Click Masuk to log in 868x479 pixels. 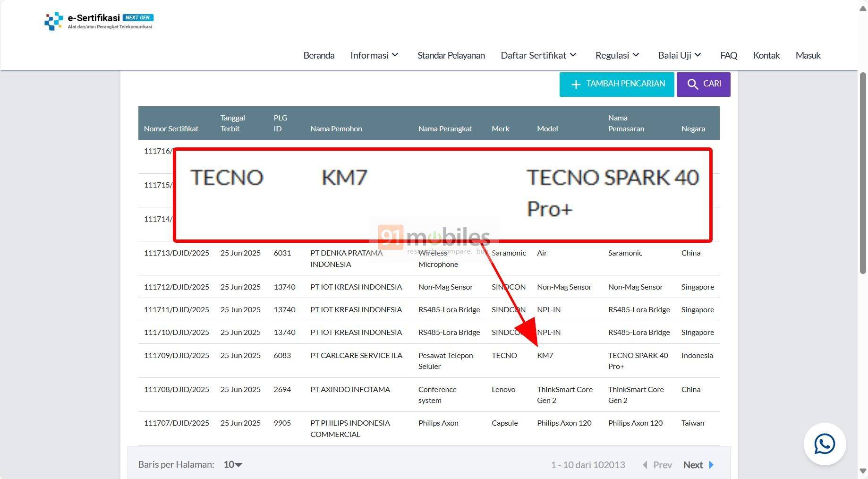[x=808, y=55]
